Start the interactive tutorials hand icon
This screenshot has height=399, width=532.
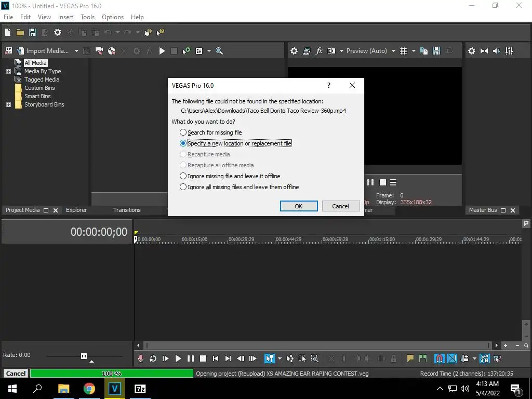coord(148,32)
